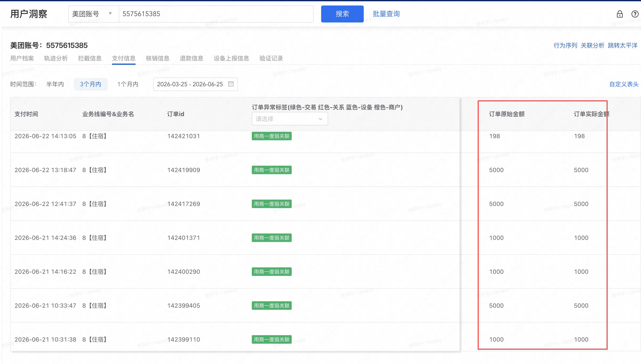Switch to 验证记录 tab
This screenshot has width=641, height=364.
click(271, 58)
